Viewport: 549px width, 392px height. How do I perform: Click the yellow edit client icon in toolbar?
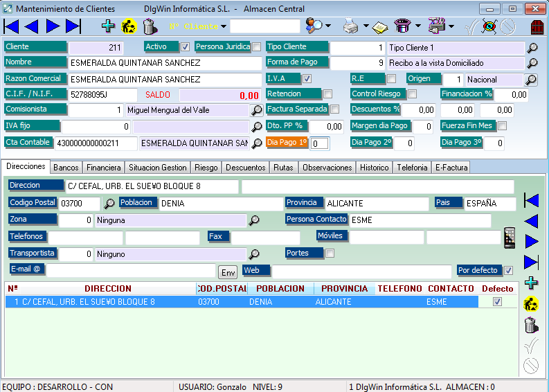tap(129, 26)
